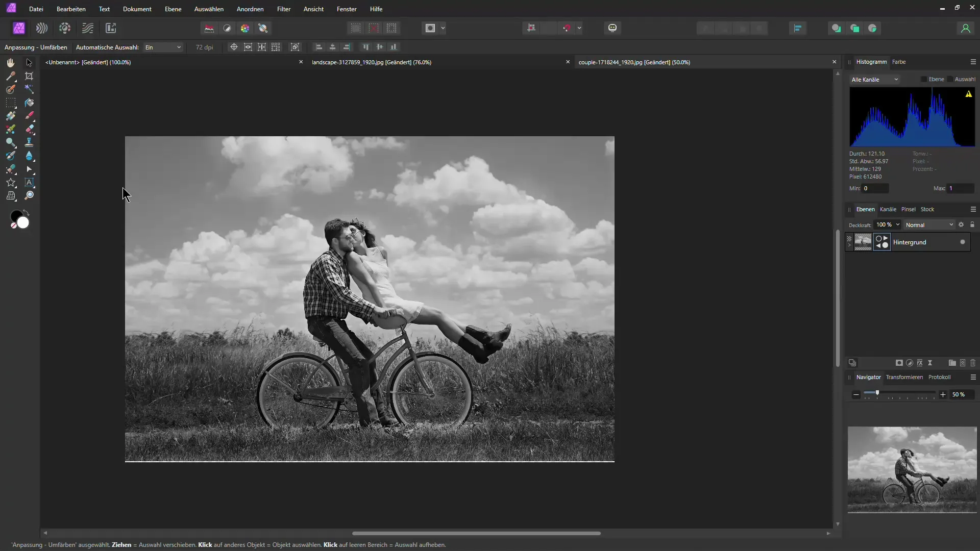Open Quick Mask options dropdown arrow

click(443, 28)
